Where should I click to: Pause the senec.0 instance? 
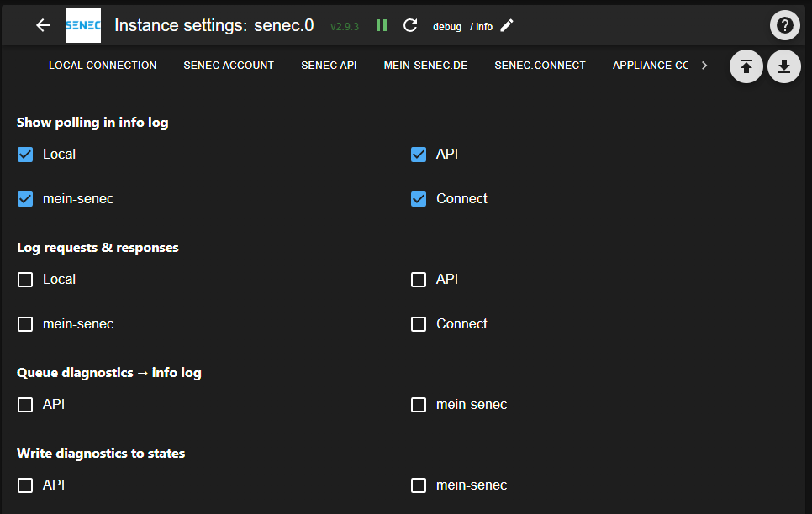[x=382, y=25]
